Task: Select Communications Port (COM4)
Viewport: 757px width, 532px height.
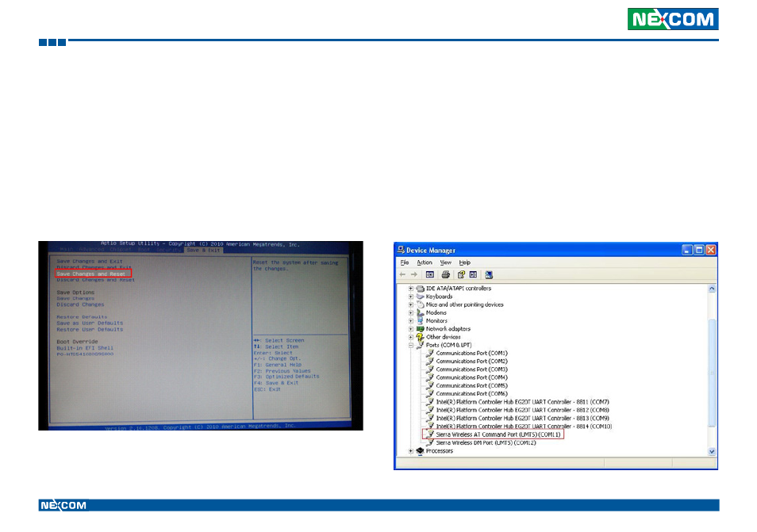Action: (x=471, y=377)
